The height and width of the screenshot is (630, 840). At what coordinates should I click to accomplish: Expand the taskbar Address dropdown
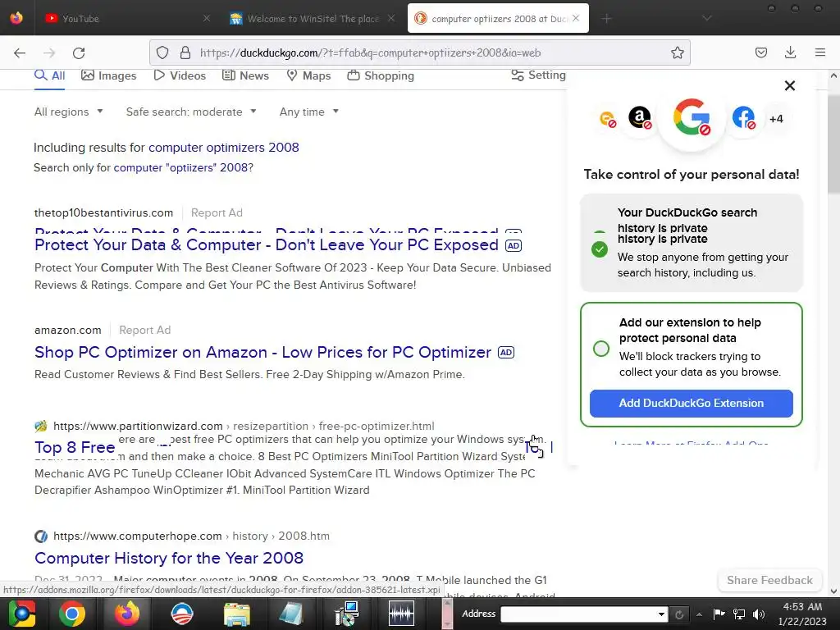[662, 614]
